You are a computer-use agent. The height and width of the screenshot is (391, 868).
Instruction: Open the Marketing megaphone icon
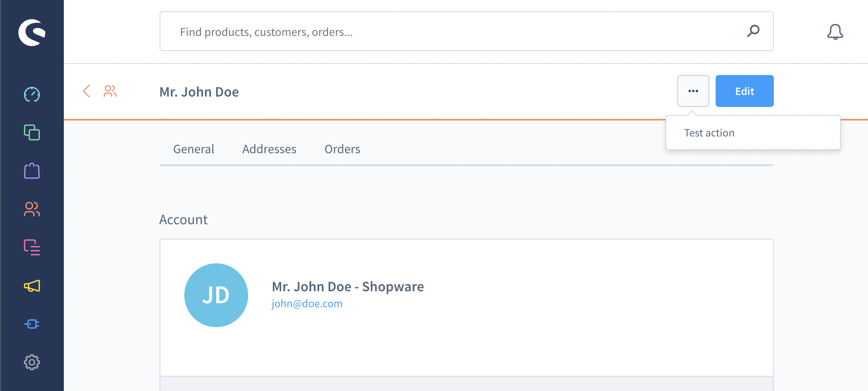coord(32,286)
